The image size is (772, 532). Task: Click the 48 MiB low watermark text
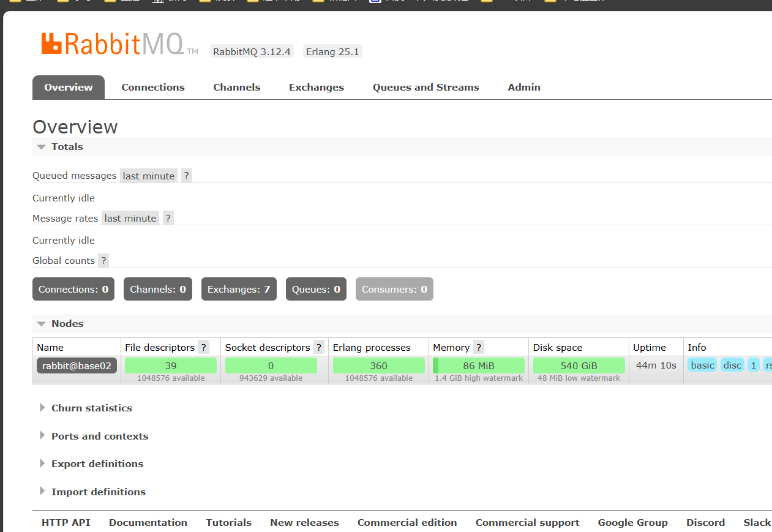[x=579, y=378]
